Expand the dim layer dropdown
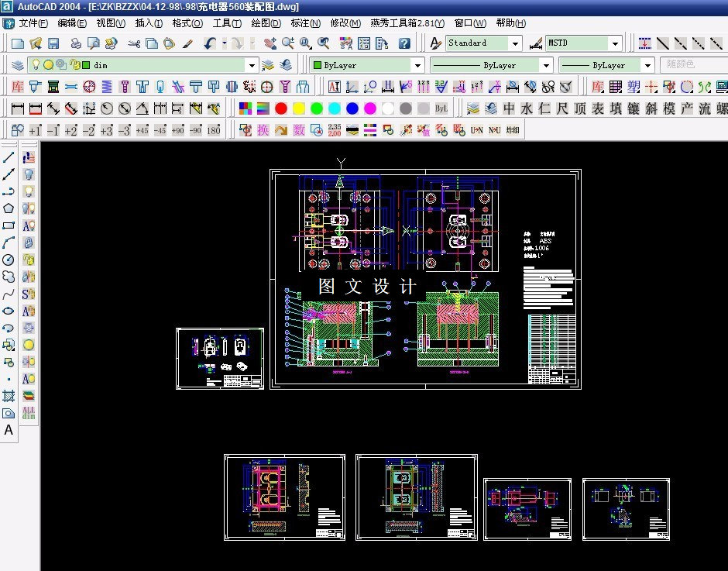728x571 pixels. (252, 65)
